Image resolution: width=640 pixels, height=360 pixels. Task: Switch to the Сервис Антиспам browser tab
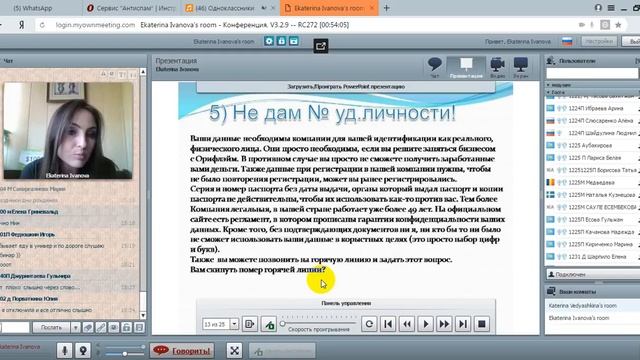(x=131, y=8)
